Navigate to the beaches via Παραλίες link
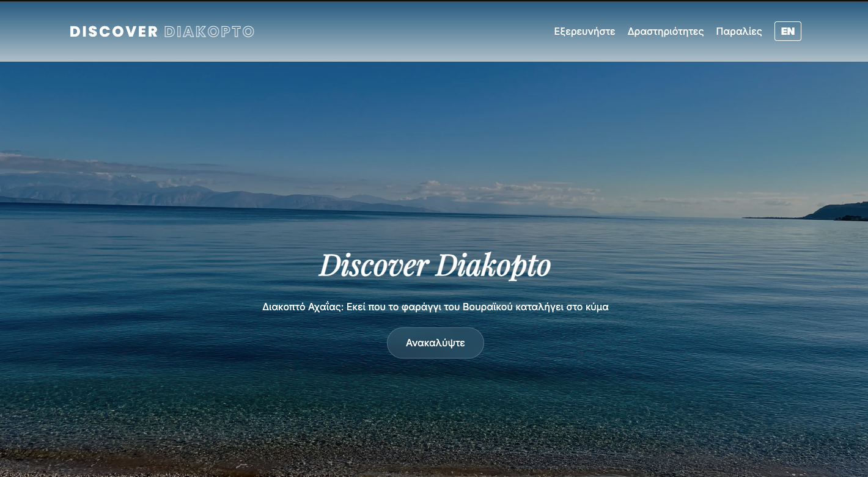Viewport: 868px width, 477px height. coord(739,31)
